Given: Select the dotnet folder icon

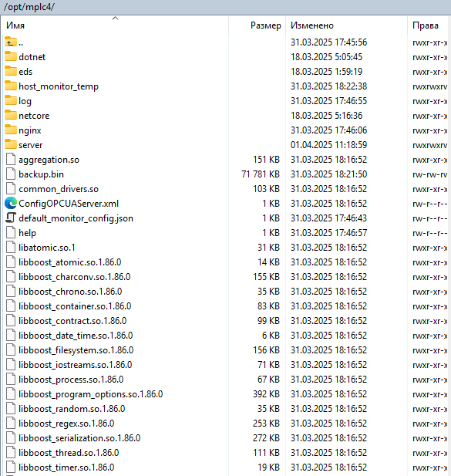Looking at the screenshot, I should point(11,56).
